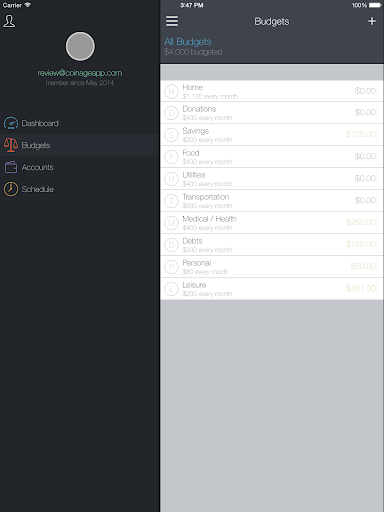
Task: Open the Donations budget row
Action: (271, 113)
